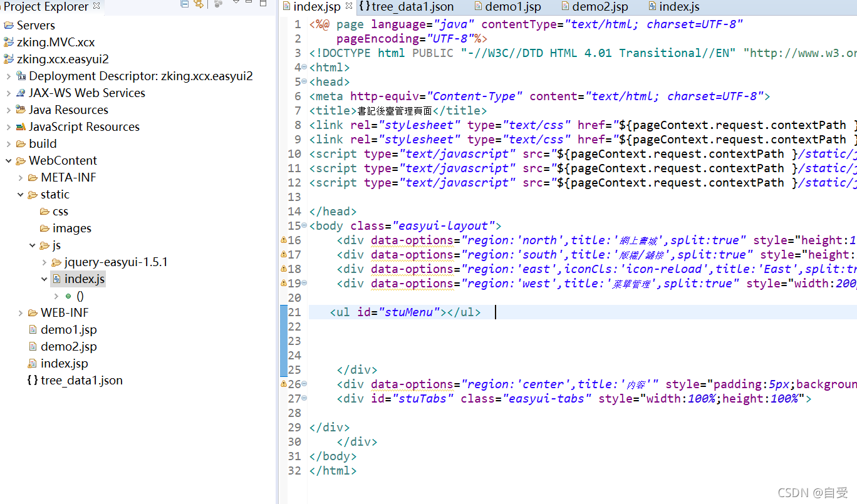Select the WEB-INF folder label

click(65, 313)
